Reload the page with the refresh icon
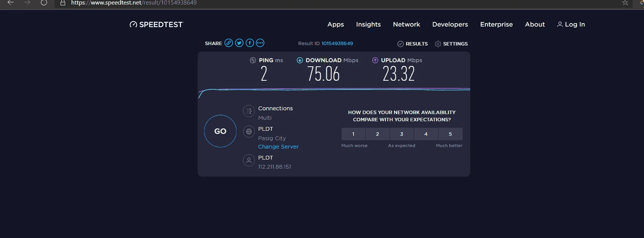644x238 pixels. pos(44,3)
